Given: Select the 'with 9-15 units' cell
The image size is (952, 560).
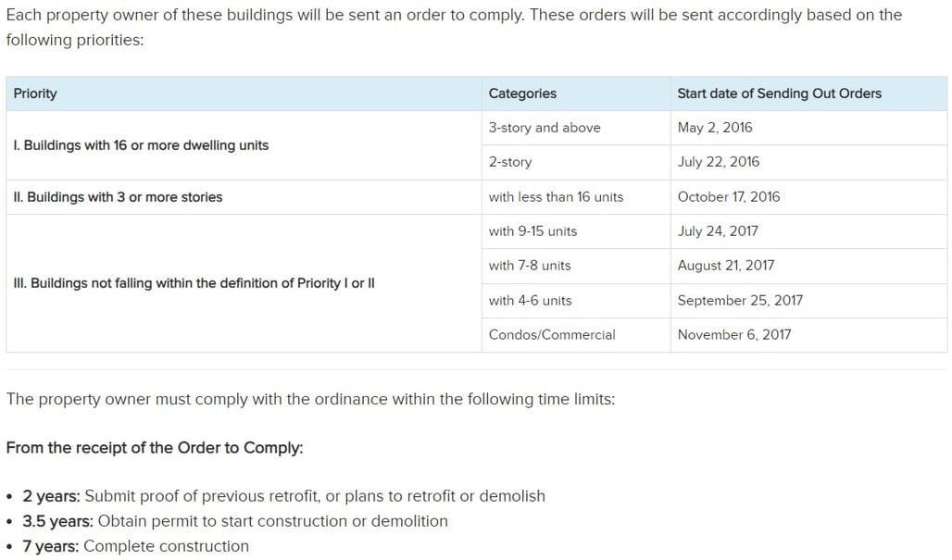Looking at the screenshot, I should [576, 231].
